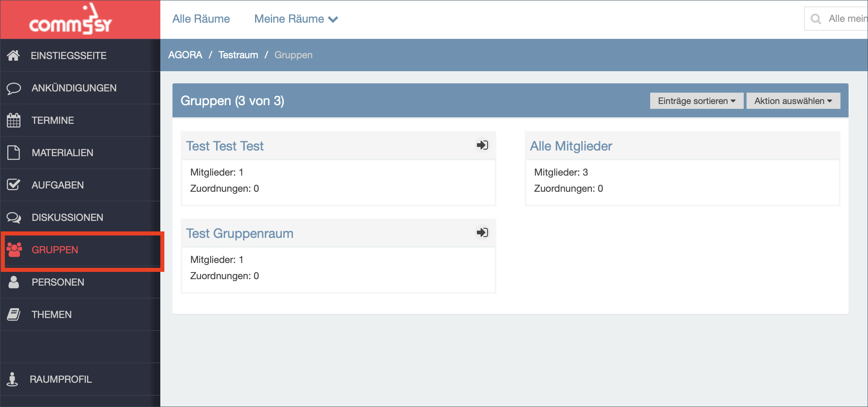This screenshot has height=407, width=868.
Task: Enter group room of Test Gruppenraum
Action: (x=482, y=232)
